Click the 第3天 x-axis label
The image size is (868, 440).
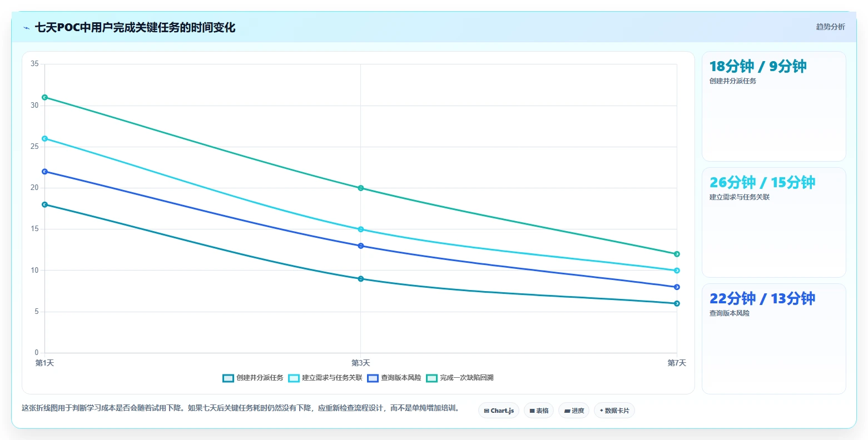pyautogui.click(x=361, y=363)
